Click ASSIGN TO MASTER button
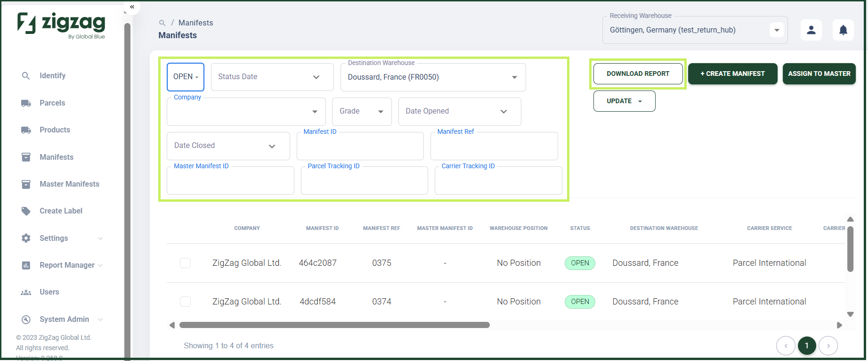Viewport: 868px width, 361px height. point(819,74)
